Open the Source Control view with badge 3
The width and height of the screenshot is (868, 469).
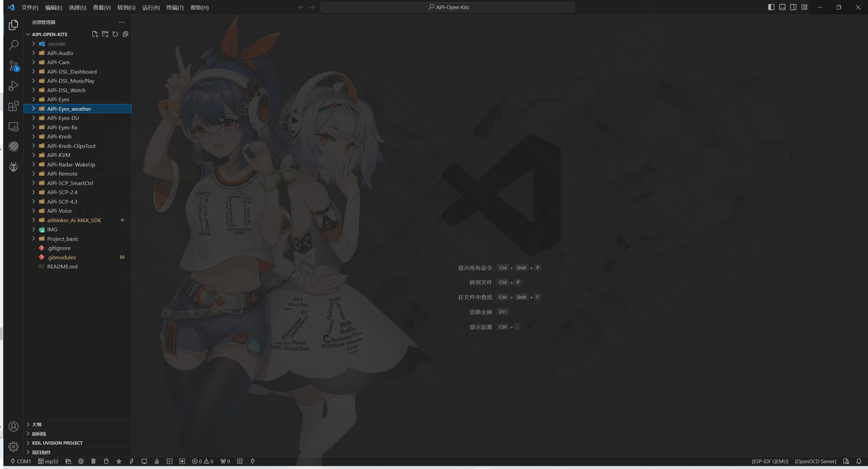coord(14,66)
